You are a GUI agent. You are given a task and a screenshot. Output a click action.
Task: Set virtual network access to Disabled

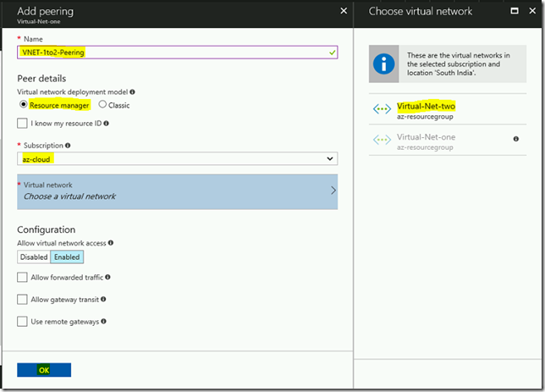34,257
